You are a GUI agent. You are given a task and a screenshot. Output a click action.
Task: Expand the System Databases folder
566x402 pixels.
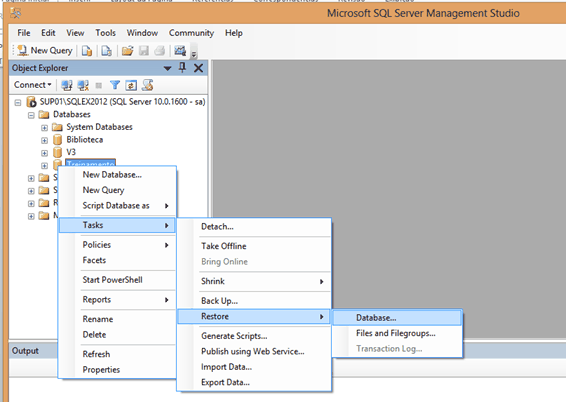[44, 128]
